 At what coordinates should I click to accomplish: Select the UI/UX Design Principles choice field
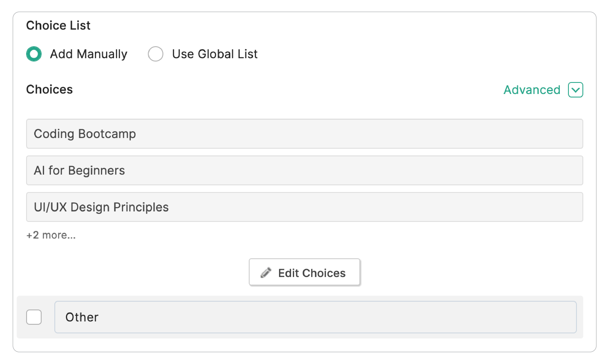click(x=304, y=207)
